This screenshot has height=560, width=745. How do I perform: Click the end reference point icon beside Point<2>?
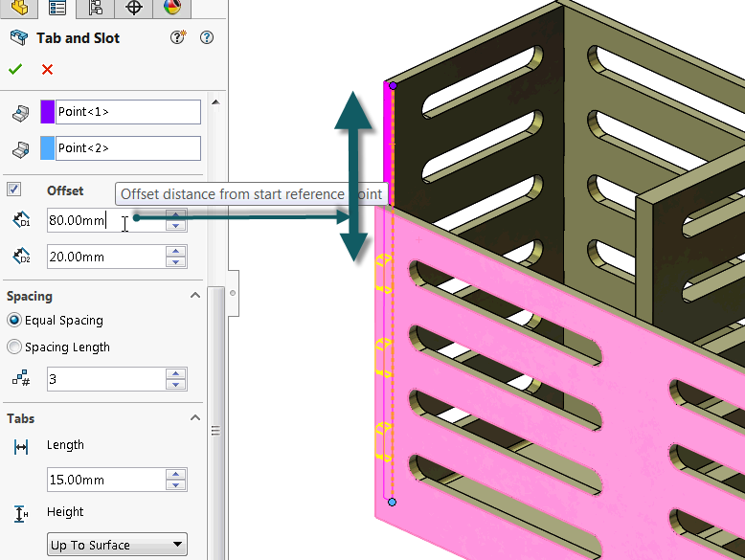point(20,149)
